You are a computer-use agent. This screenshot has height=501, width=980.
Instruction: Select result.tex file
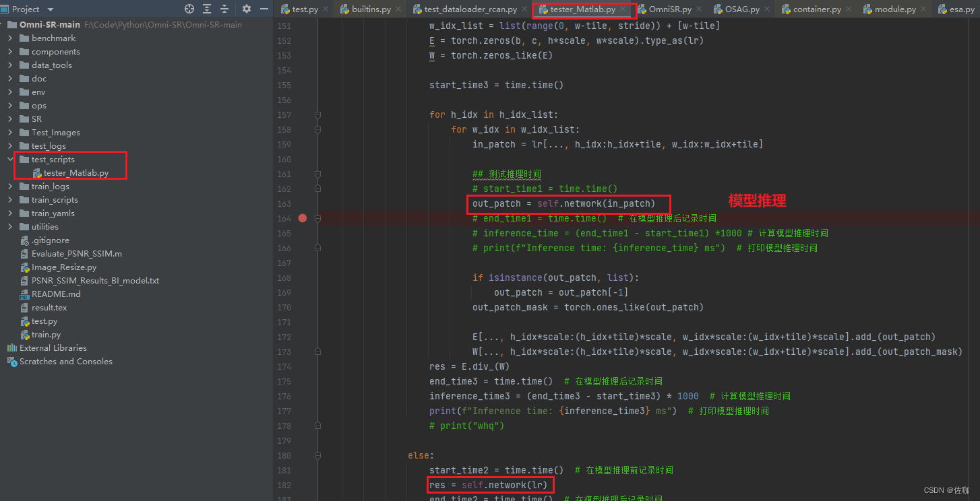tap(44, 308)
